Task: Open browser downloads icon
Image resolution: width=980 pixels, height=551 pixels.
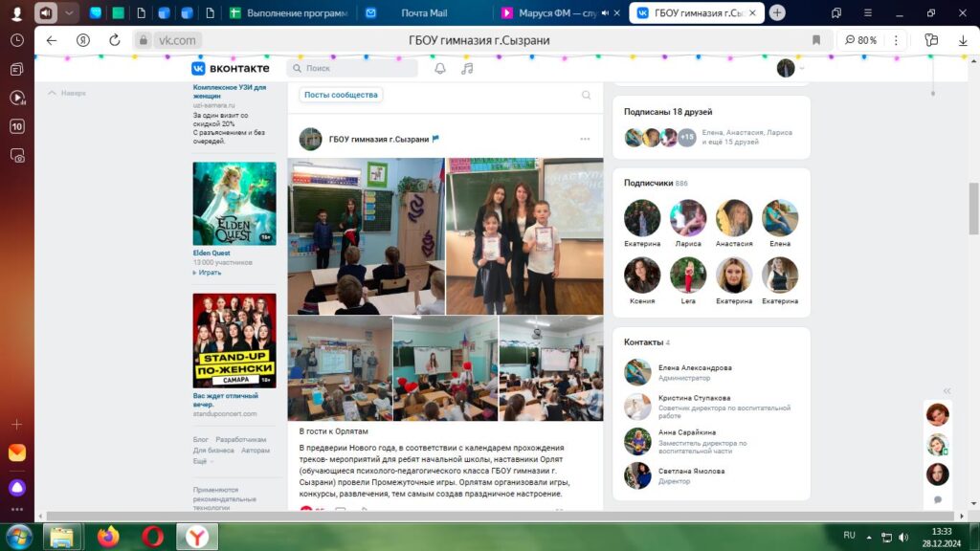Action: 963,40
